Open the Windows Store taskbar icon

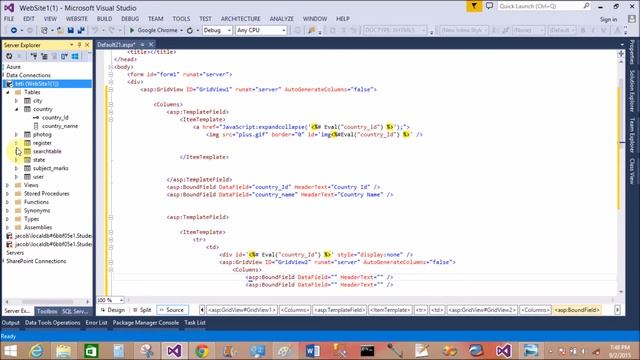coord(91,351)
